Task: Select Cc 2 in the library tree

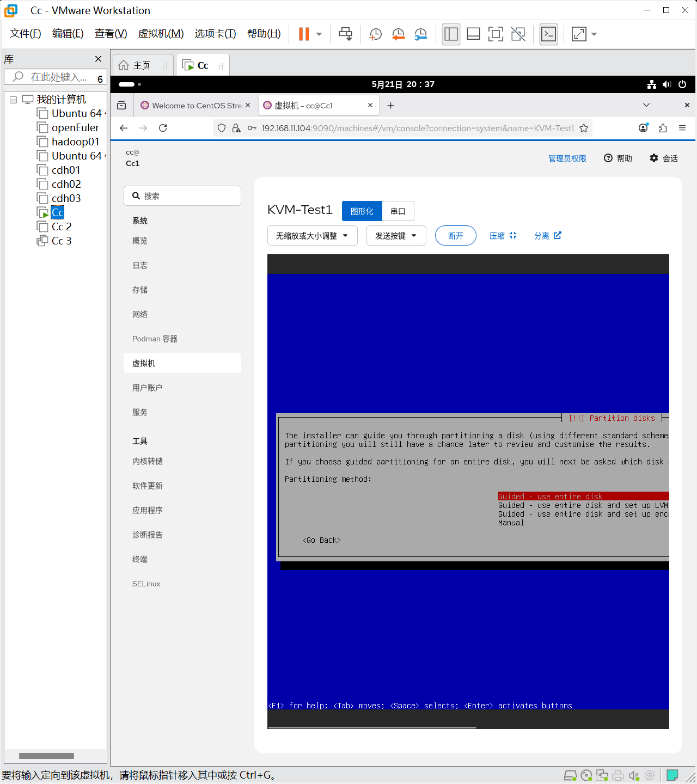Action: coord(62,226)
